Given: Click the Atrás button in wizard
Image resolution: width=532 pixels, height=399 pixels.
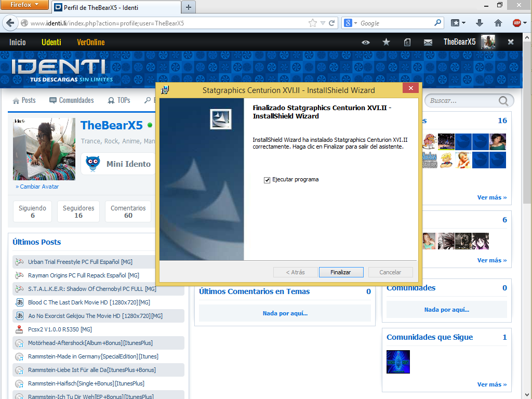Looking at the screenshot, I should pos(295,272).
